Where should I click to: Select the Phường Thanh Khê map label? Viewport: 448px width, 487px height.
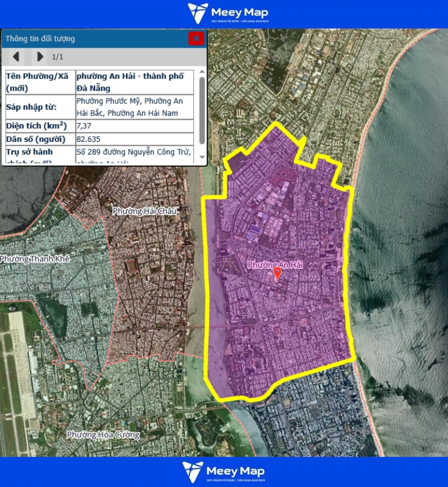coord(34,259)
